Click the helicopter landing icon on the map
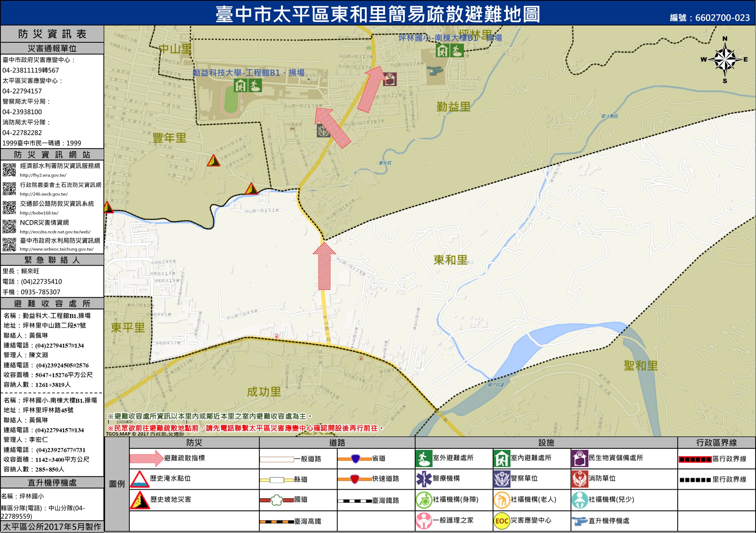 434,71
